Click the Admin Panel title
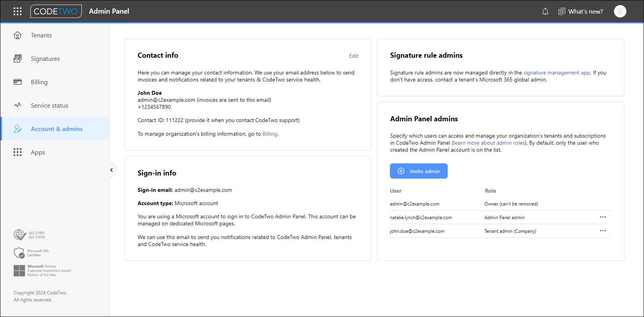The image size is (644, 317). [x=109, y=11]
